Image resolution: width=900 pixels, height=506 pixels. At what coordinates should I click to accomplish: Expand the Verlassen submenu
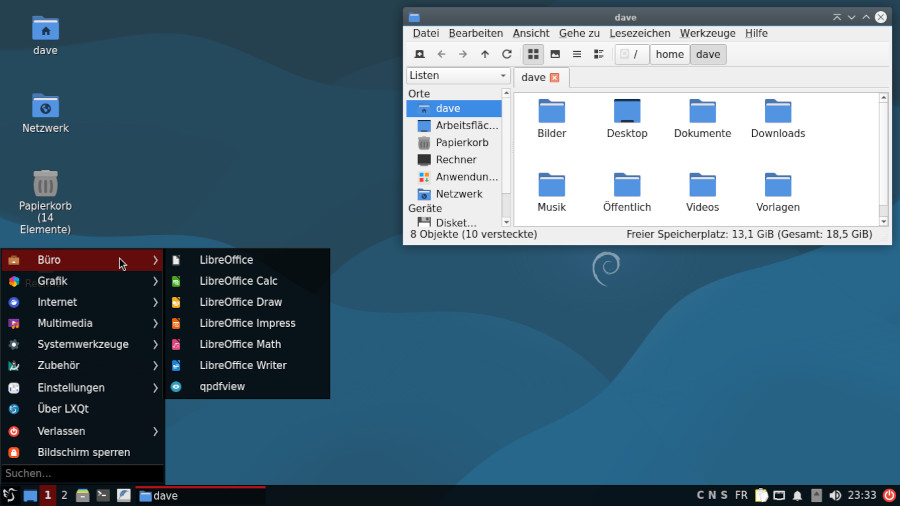(x=83, y=431)
